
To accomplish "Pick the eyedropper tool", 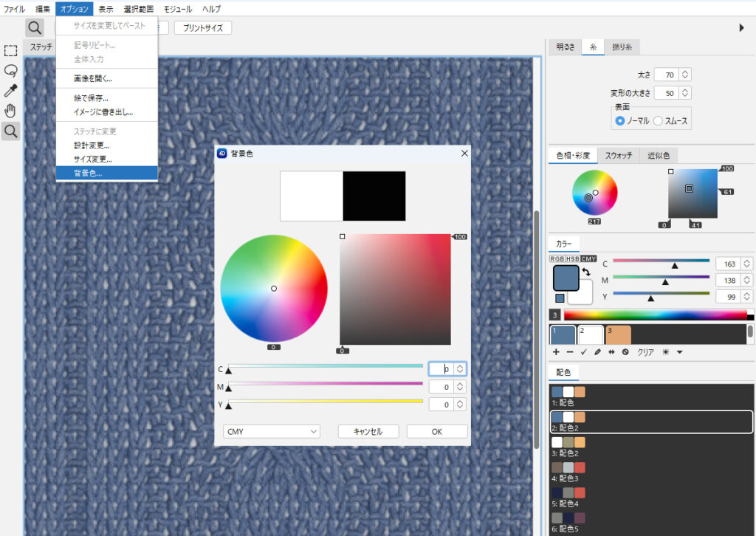I will [10, 91].
